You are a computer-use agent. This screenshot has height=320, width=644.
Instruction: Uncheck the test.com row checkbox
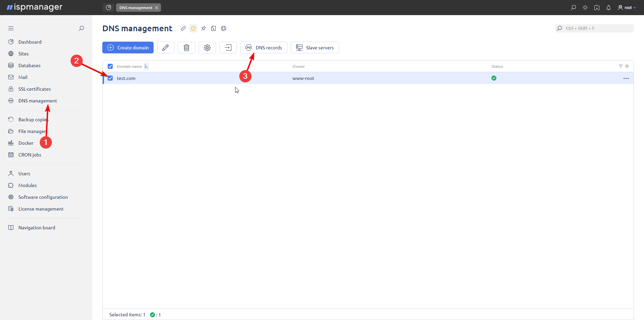click(x=110, y=78)
